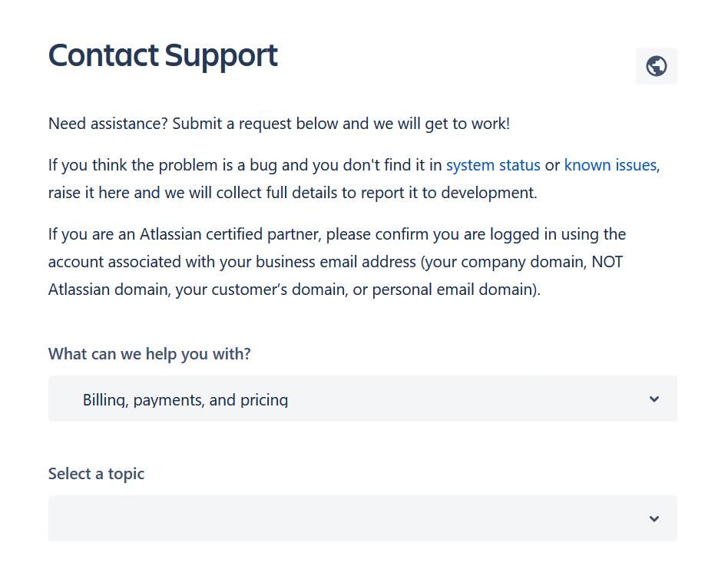Click the chevron beside Billing, payments, and pricing
The height and width of the screenshot is (566, 728).
(x=654, y=399)
